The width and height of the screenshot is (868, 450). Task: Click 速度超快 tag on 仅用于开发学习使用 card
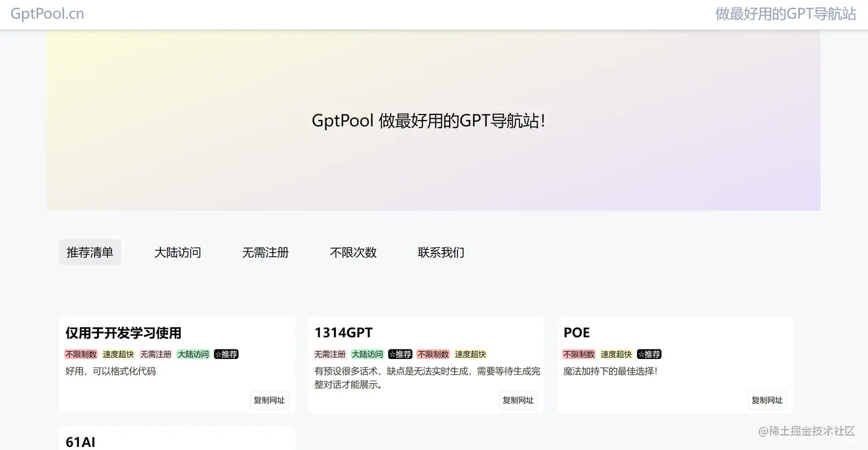pyautogui.click(x=118, y=354)
